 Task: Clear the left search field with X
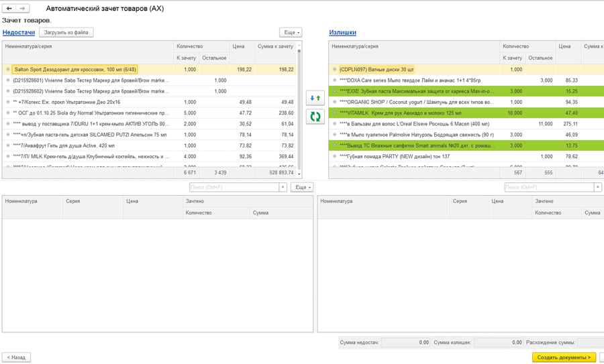tap(283, 188)
